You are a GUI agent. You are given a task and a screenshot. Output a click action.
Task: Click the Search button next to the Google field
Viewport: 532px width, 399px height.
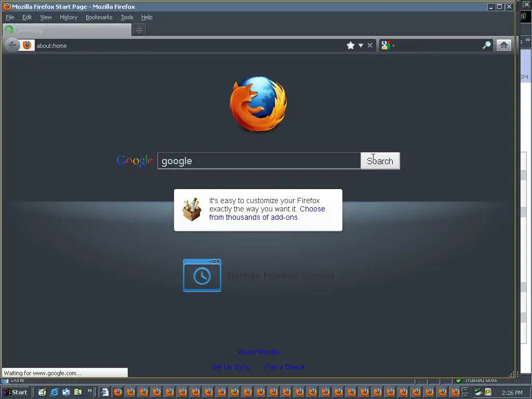coord(380,161)
